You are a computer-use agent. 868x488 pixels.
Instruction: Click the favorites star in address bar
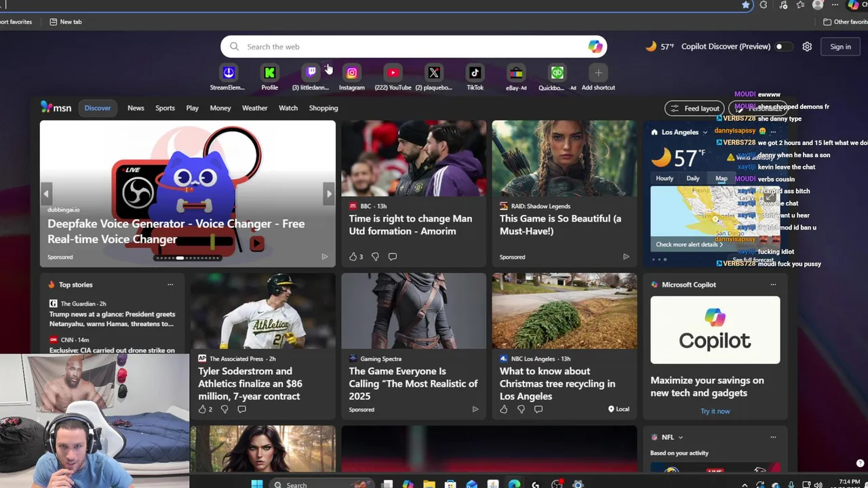[746, 5]
